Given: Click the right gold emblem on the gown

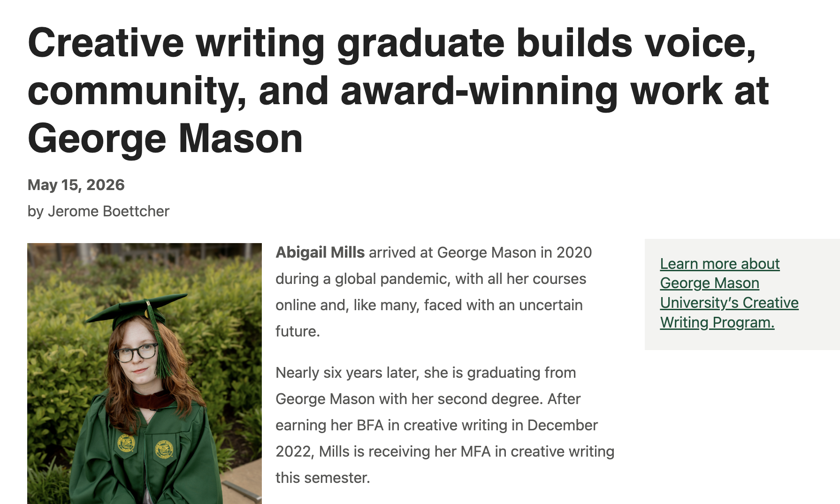Looking at the screenshot, I should click(x=164, y=449).
